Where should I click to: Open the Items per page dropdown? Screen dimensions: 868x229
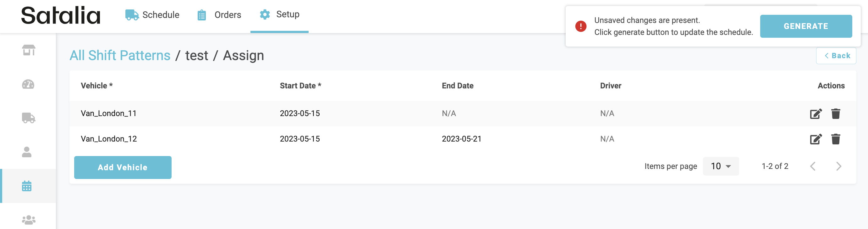[721, 166]
